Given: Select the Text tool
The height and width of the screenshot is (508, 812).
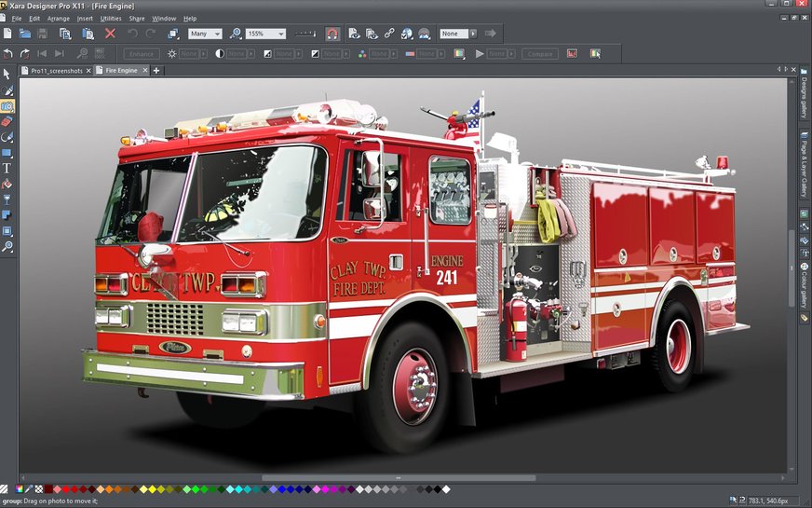Looking at the screenshot, I should pos(7,169).
